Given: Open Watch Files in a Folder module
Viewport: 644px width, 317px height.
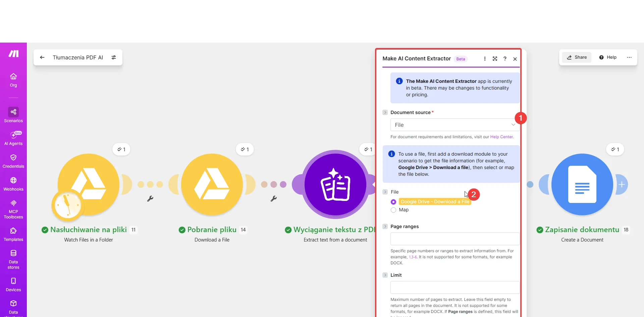Looking at the screenshot, I should coord(89,184).
